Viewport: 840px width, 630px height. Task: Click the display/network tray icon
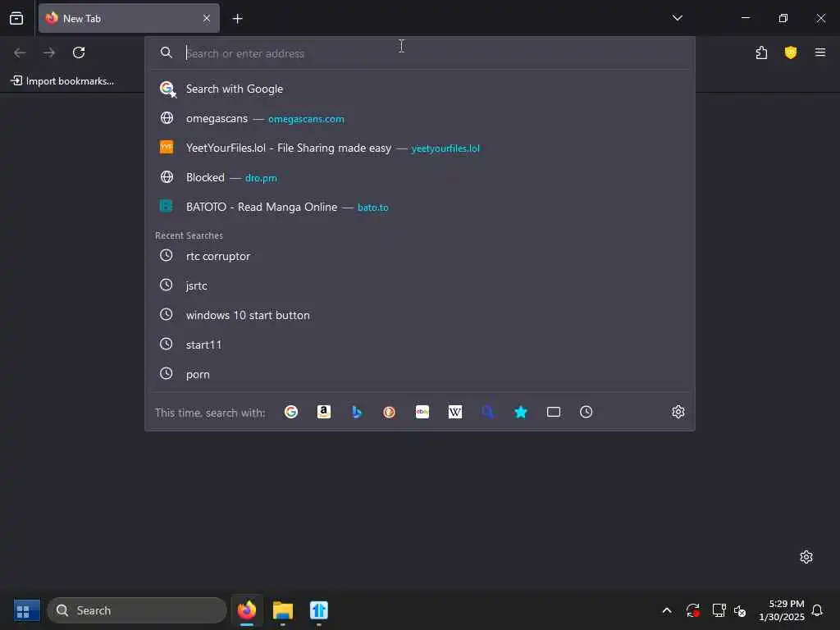[719, 610]
